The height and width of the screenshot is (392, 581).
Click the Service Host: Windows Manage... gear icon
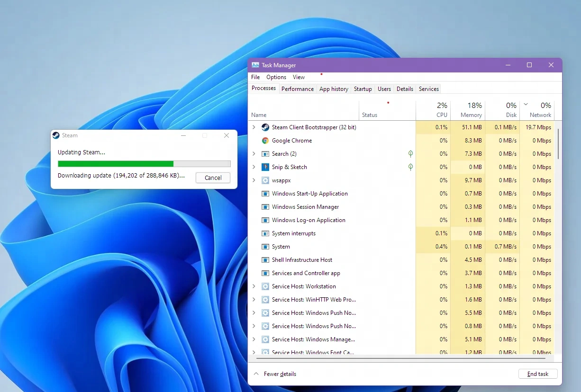pyautogui.click(x=265, y=339)
